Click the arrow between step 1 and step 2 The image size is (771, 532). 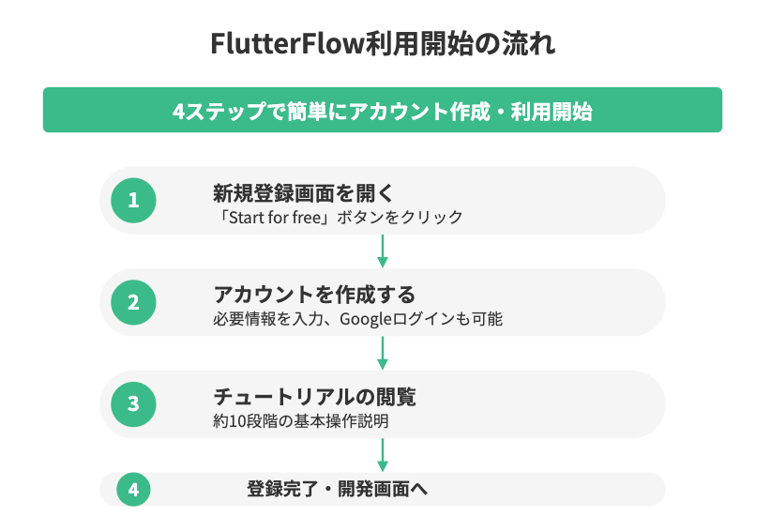pos(383,251)
